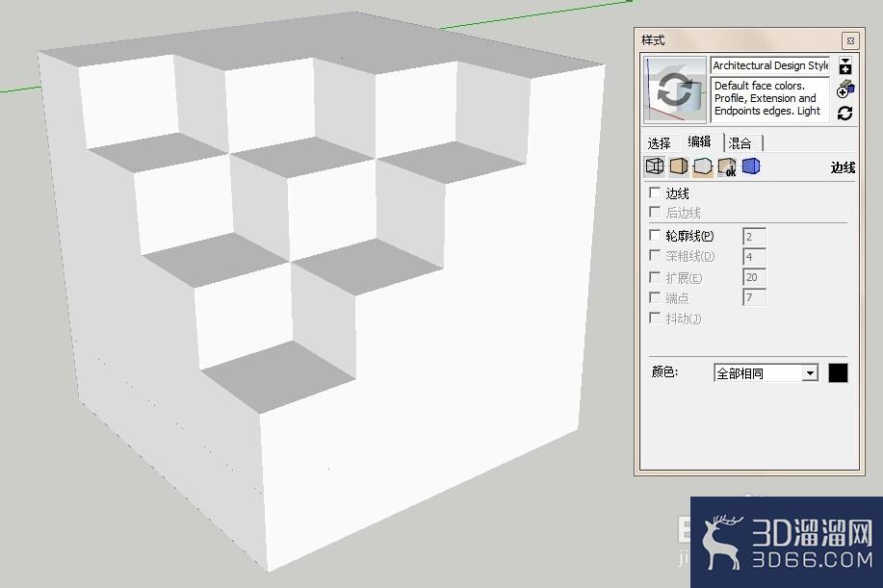Open the Watermark settings icon
Image resolution: width=883 pixels, height=588 pixels.
click(x=727, y=166)
